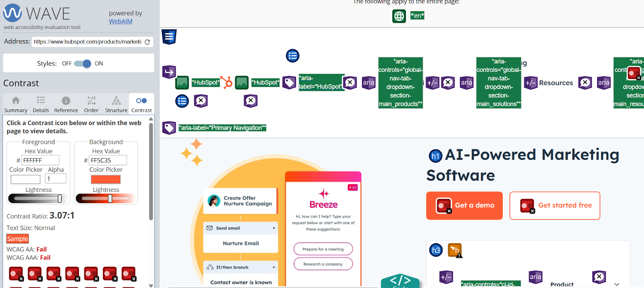Open the Structure tab
This screenshot has height=288, width=644.
click(116, 105)
